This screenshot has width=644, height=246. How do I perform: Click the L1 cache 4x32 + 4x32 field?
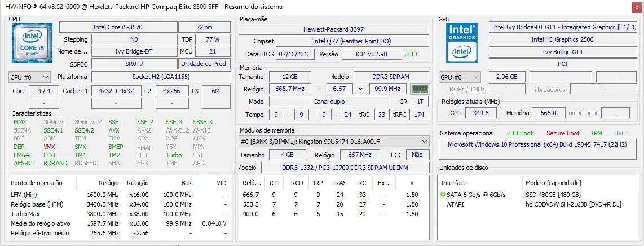tap(116, 91)
